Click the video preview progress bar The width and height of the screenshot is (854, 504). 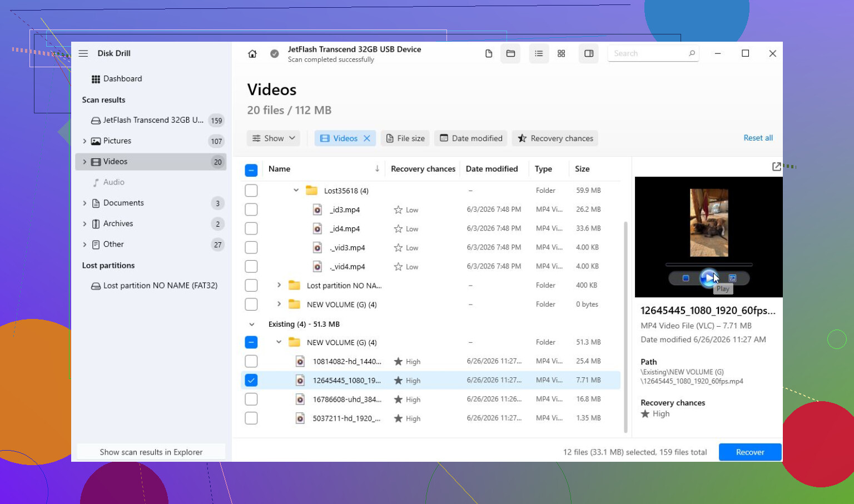709,265
